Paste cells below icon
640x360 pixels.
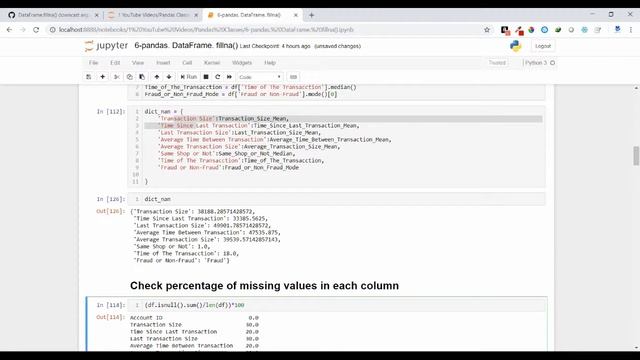(x=142, y=77)
